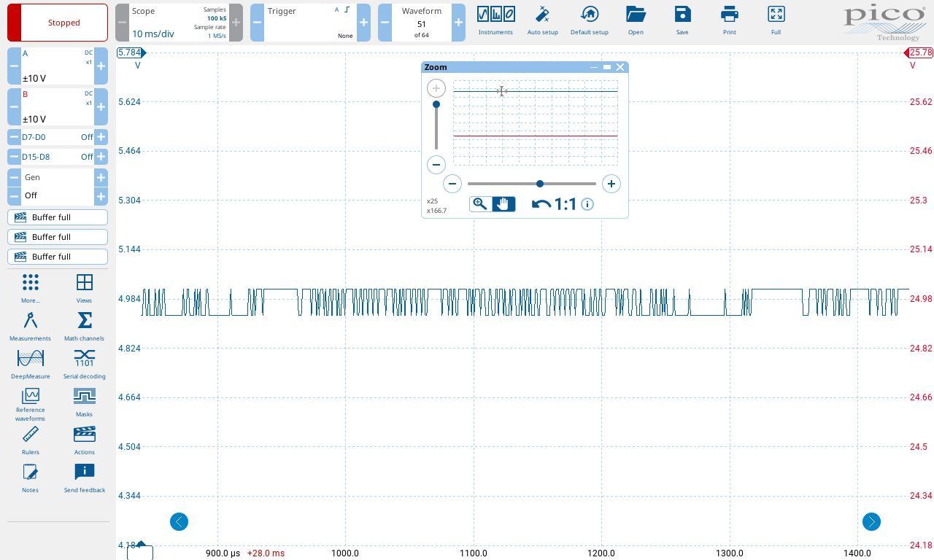Open the DeepMeasure tool

[x=30, y=363]
